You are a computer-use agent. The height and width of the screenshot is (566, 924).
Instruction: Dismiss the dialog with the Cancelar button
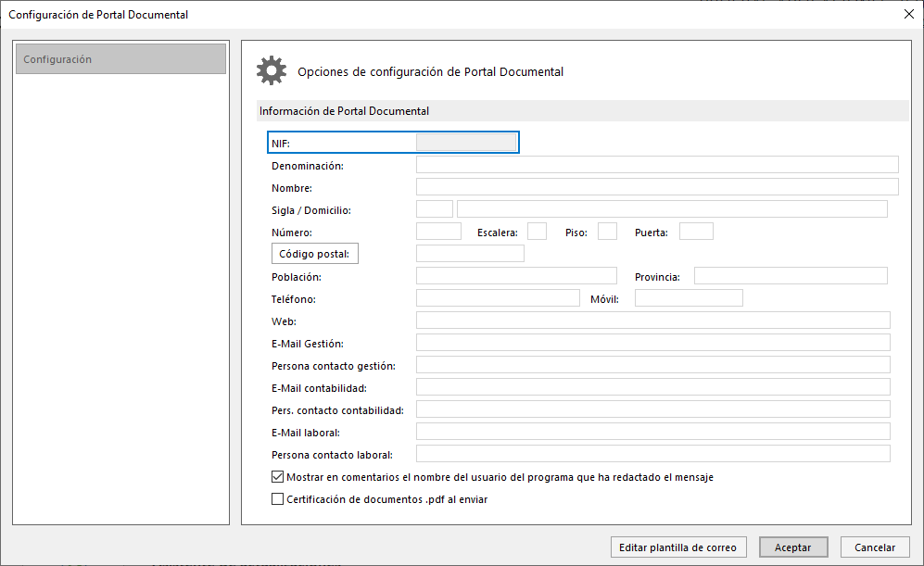875,547
